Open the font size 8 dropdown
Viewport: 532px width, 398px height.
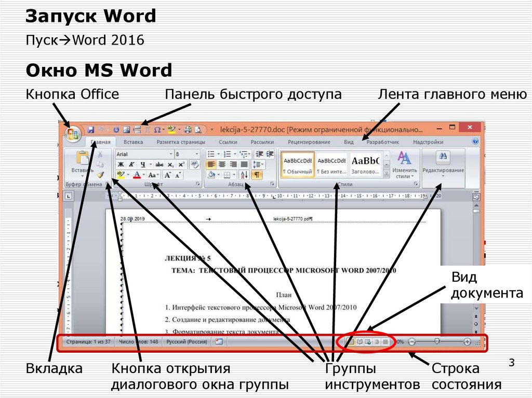(x=196, y=154)
